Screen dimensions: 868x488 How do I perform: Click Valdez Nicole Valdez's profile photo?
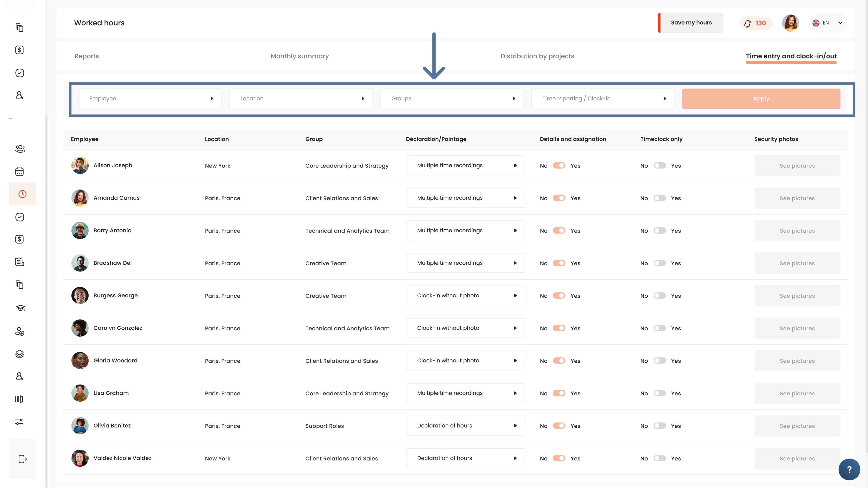[80, 458]
